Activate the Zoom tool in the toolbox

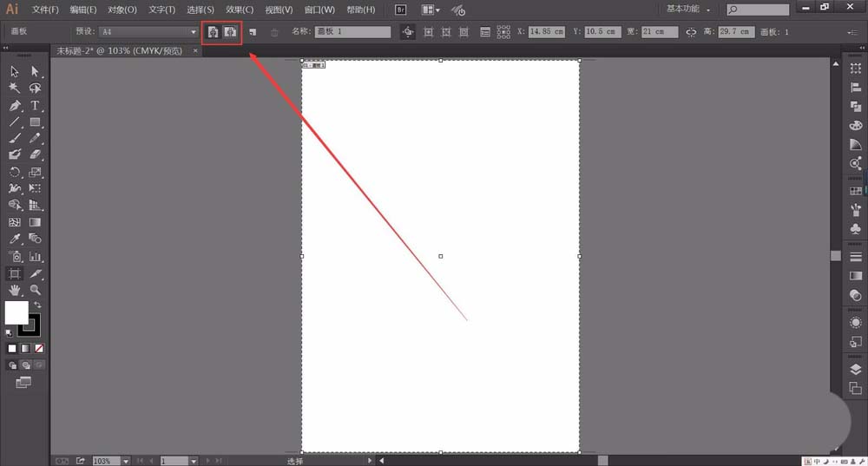pos(36,290)
